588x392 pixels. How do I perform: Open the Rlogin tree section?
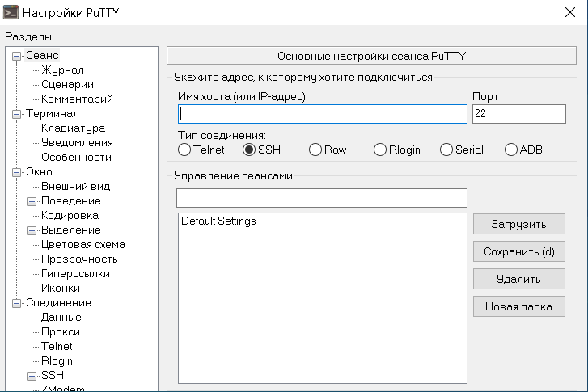57,361
